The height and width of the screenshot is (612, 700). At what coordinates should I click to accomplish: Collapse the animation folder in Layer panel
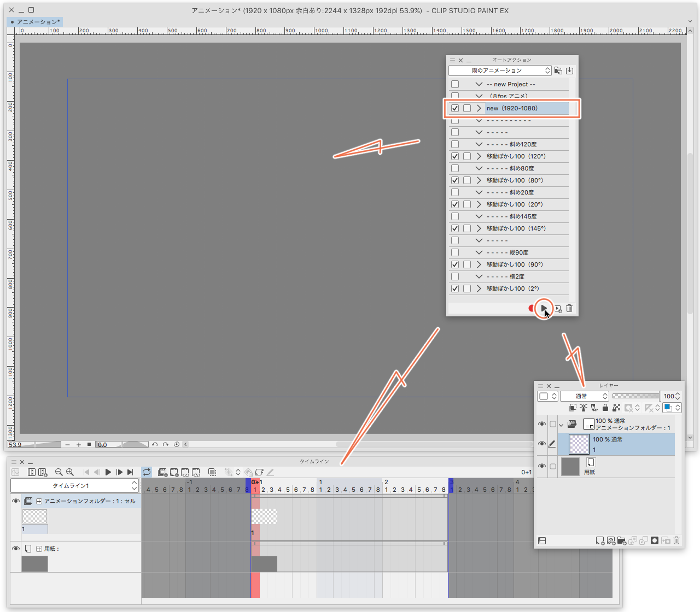[561, 425]
